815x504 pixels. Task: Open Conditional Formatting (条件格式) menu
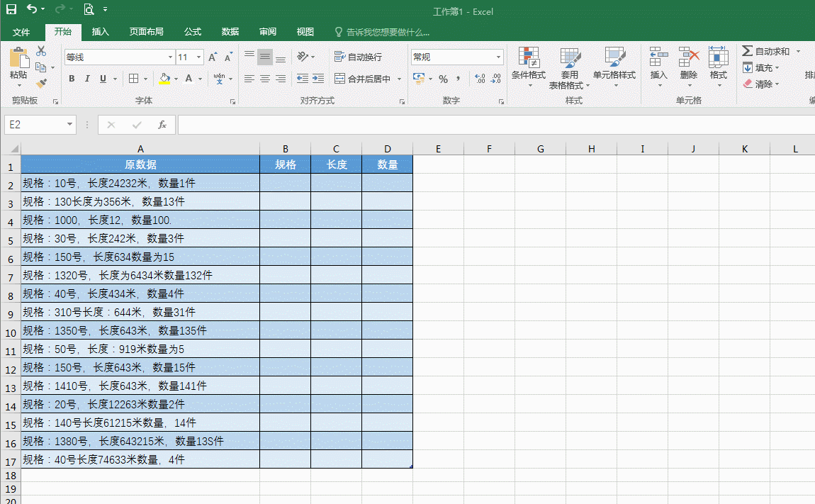coord(529,67)
